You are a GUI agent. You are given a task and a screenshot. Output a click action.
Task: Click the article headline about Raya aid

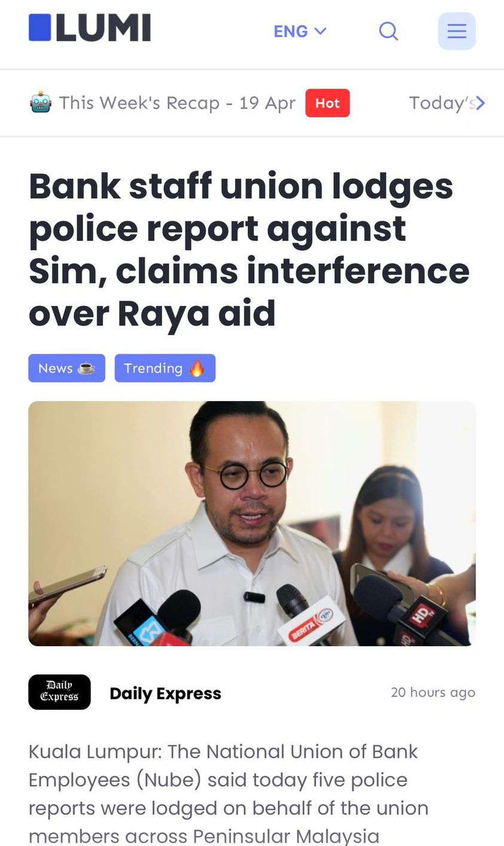(249, 250)
